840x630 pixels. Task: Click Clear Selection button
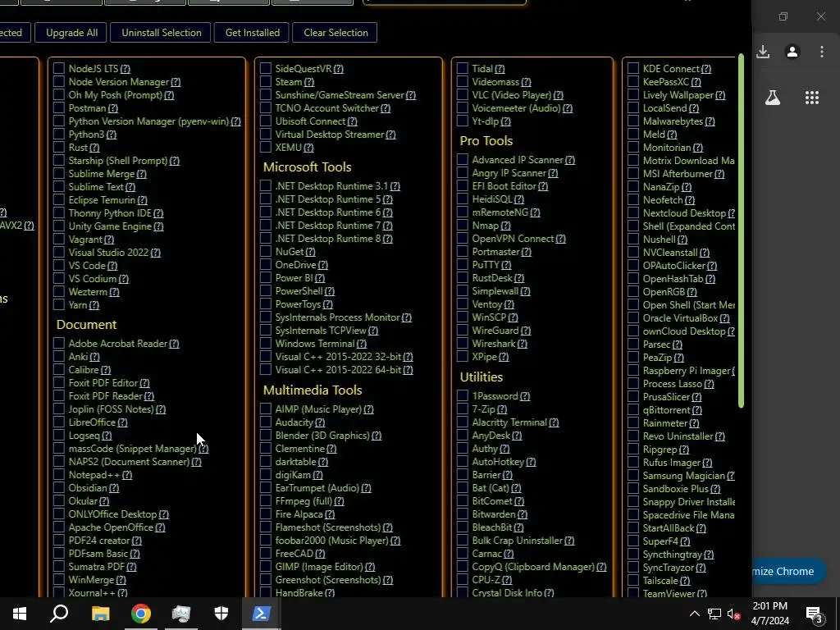pyautogui.click(x=336, y=33)
